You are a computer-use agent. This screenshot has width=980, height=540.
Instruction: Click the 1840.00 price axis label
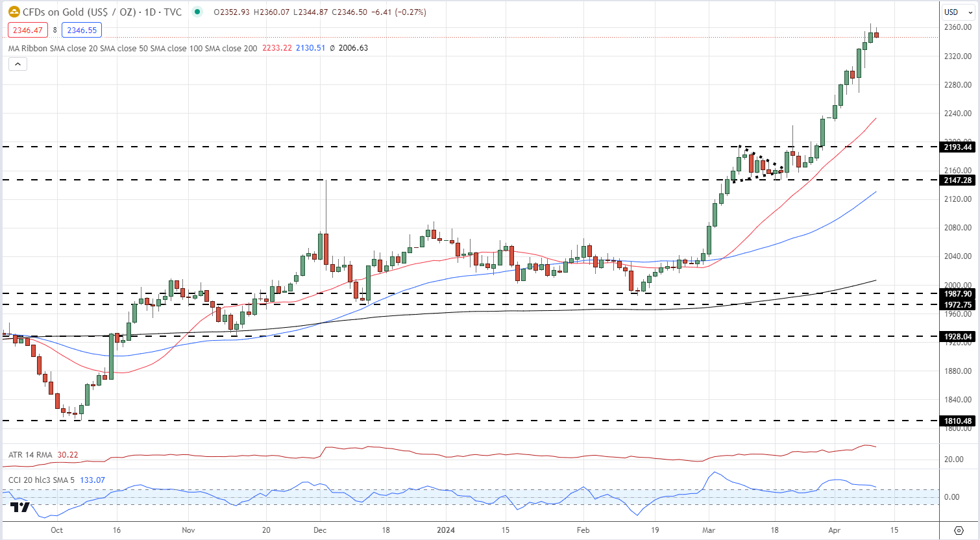(x=958, y=400)
